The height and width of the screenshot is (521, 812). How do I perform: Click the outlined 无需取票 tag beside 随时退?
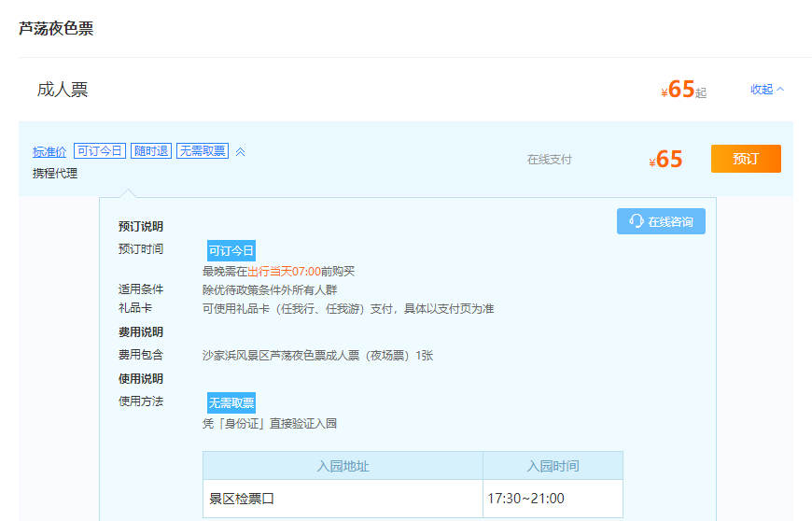(x=203, y=150)
